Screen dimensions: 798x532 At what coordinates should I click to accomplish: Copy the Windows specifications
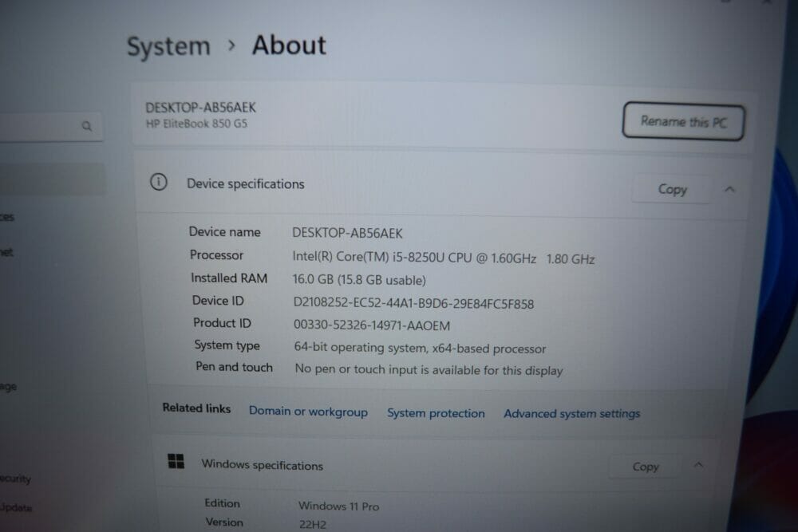tap(646, 467)
